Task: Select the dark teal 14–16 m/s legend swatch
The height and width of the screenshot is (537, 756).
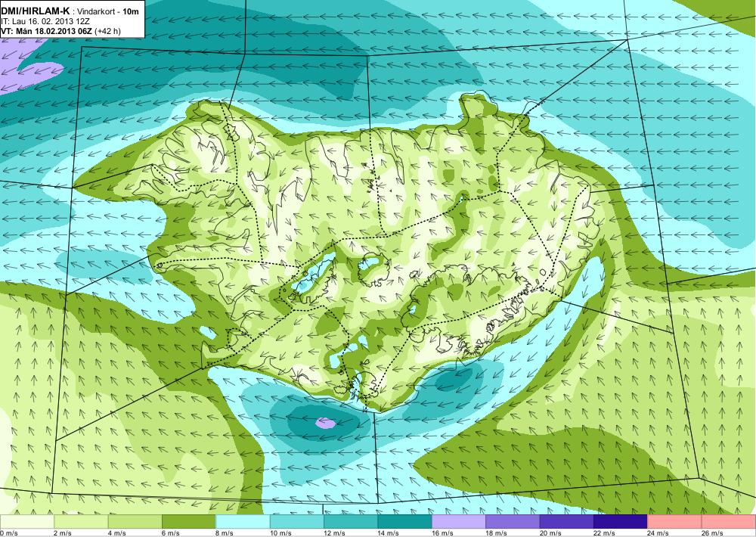Action: pyautogui.click(x=405, y=522)
